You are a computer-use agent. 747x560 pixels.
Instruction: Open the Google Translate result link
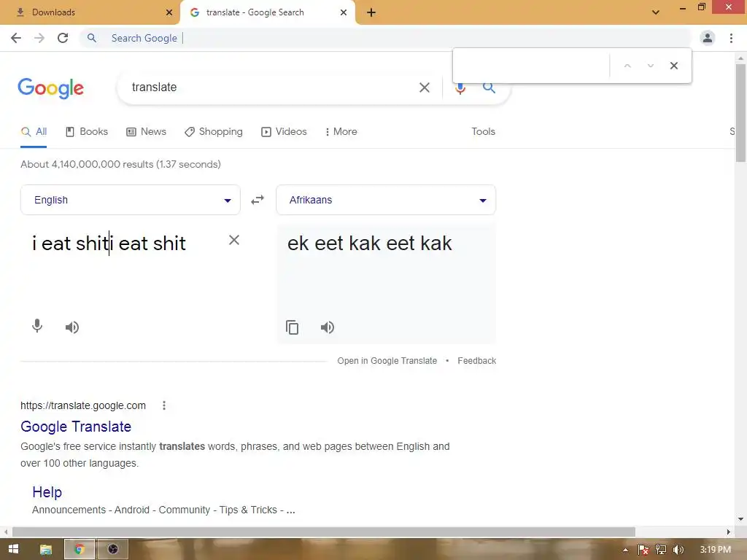(x=76, y=427)
